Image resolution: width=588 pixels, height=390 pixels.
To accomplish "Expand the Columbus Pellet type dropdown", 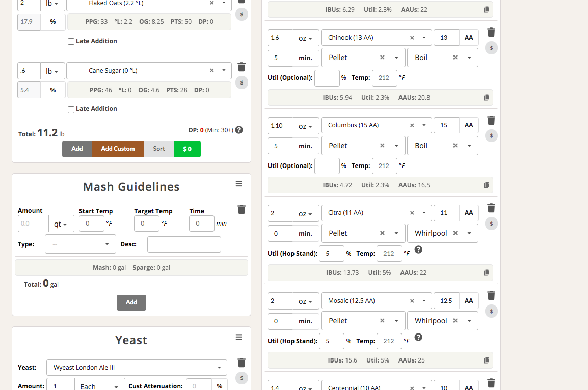I will [396, 146].
